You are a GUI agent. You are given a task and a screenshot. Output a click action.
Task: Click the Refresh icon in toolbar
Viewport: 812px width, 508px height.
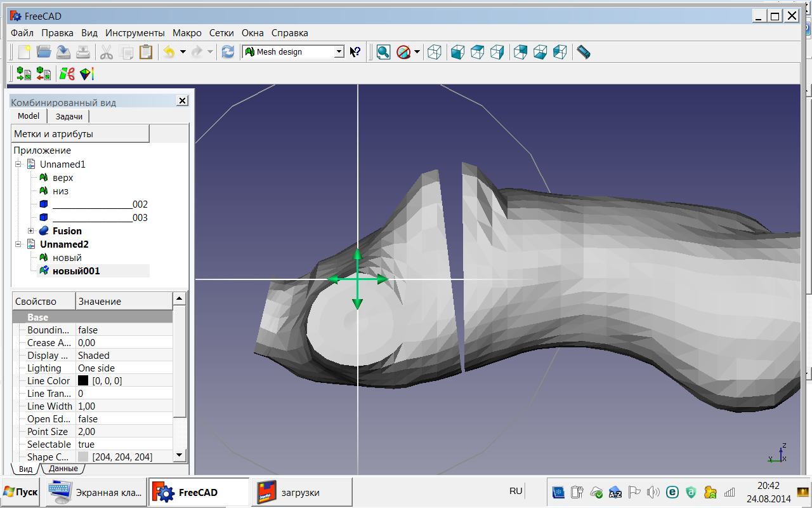tap(228, 52)
